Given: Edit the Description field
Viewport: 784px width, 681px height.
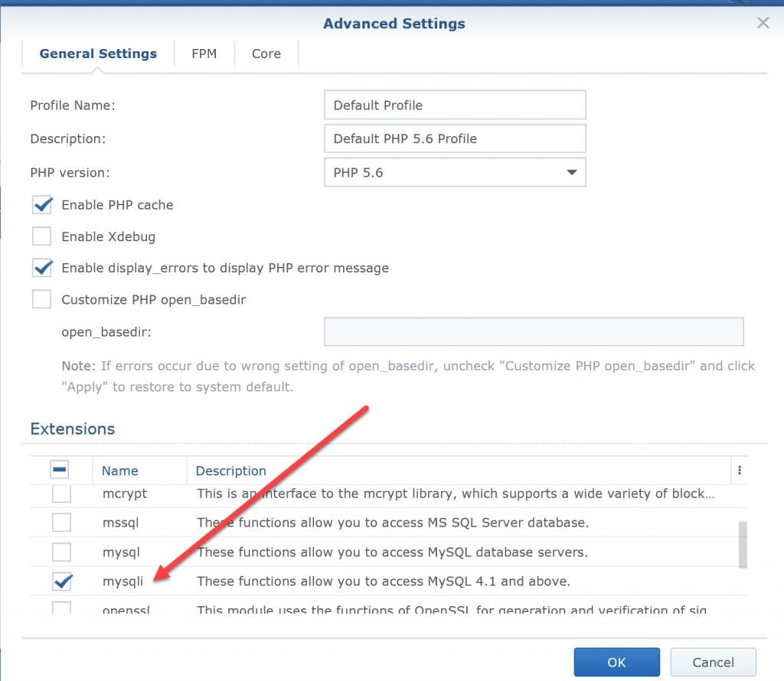Looking at the screenshot, I should tap(455, 138).
